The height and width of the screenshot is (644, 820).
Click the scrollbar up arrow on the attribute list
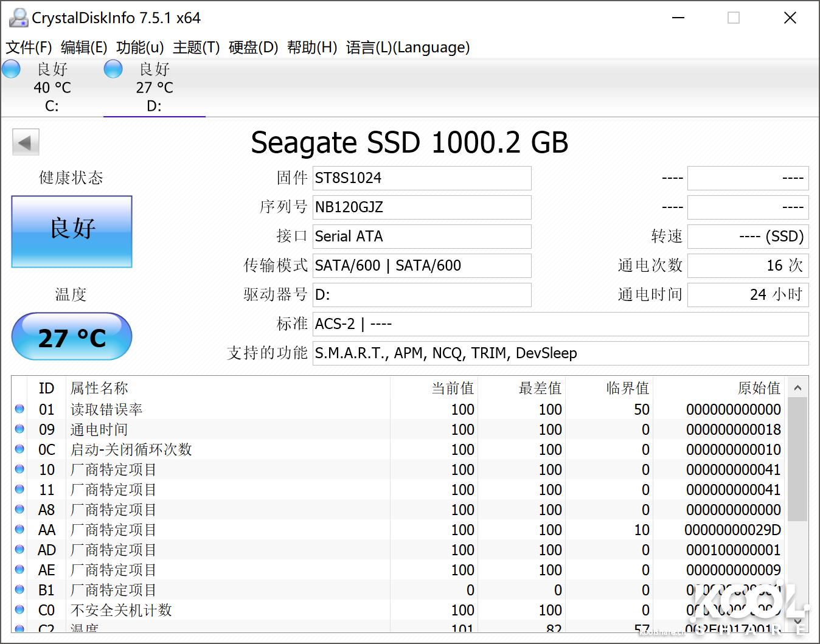(797, 387)
